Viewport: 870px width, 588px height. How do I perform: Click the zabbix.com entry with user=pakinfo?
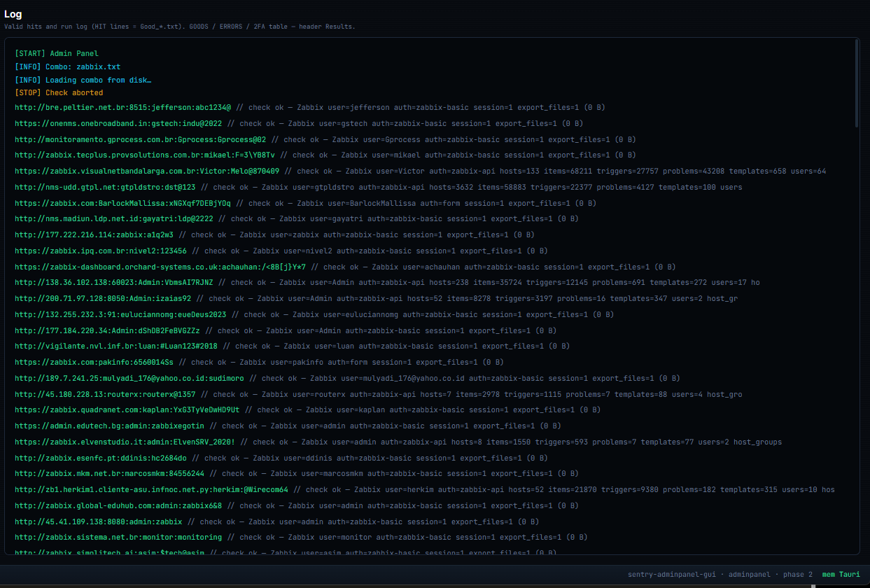pyautogui.click(x=259, y=362)
